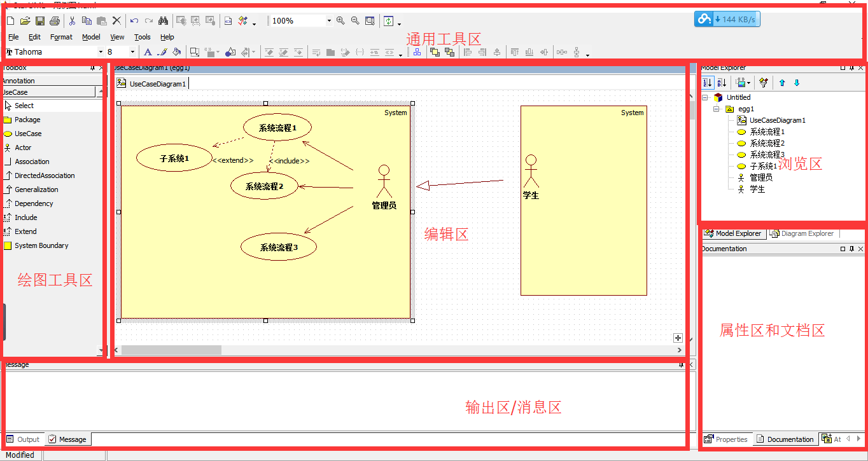Pick the Association tool in Toolbox
The image size is (868, 461).
(52, 162)
